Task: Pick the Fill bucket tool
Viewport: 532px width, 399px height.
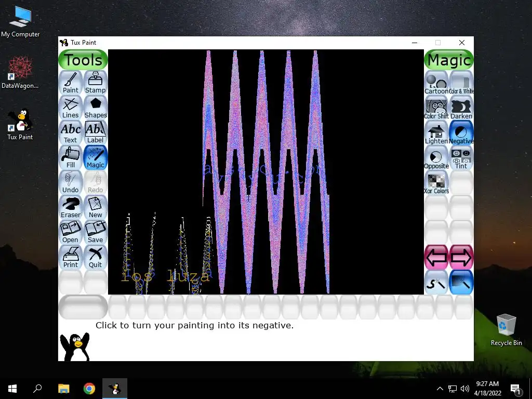Action: [71, 157]
